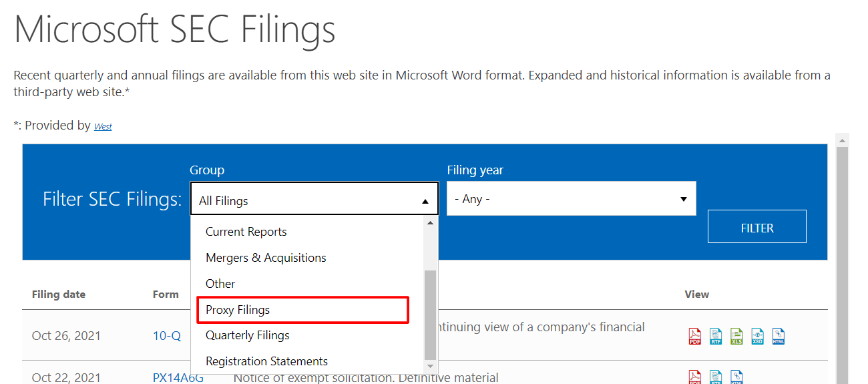868x384 pixels.
Task: Open the PX14A6G form link
Action: [178, 378]
